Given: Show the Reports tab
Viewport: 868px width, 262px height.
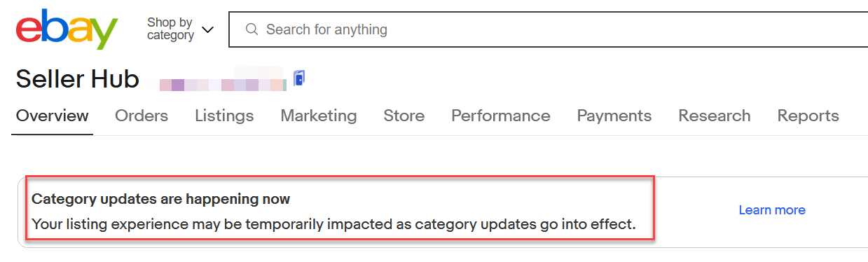Looking at the screenshot, I should [x=808, y=116].
